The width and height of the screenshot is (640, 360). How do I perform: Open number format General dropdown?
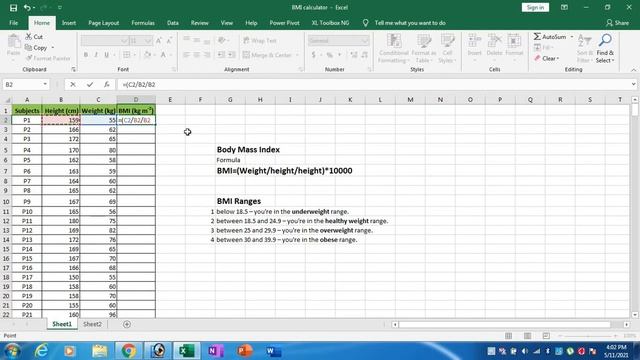[364, 41]
